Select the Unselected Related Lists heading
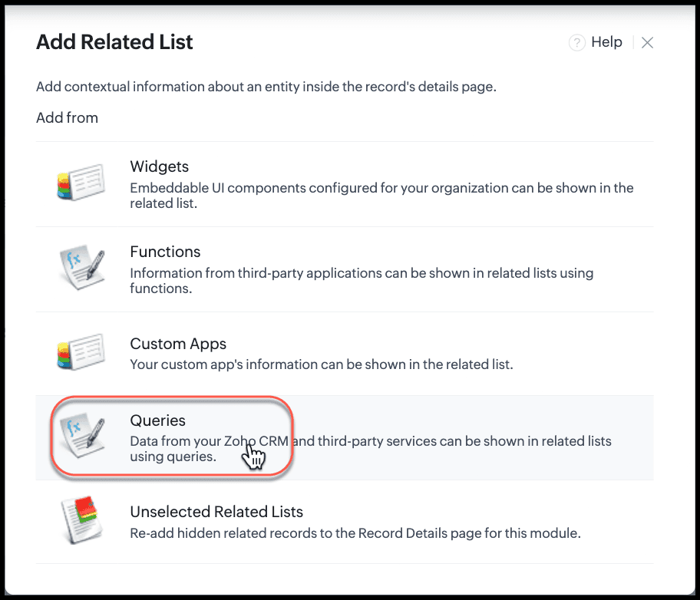The height and width of the screenshot is (600, 700). (216, 512)
